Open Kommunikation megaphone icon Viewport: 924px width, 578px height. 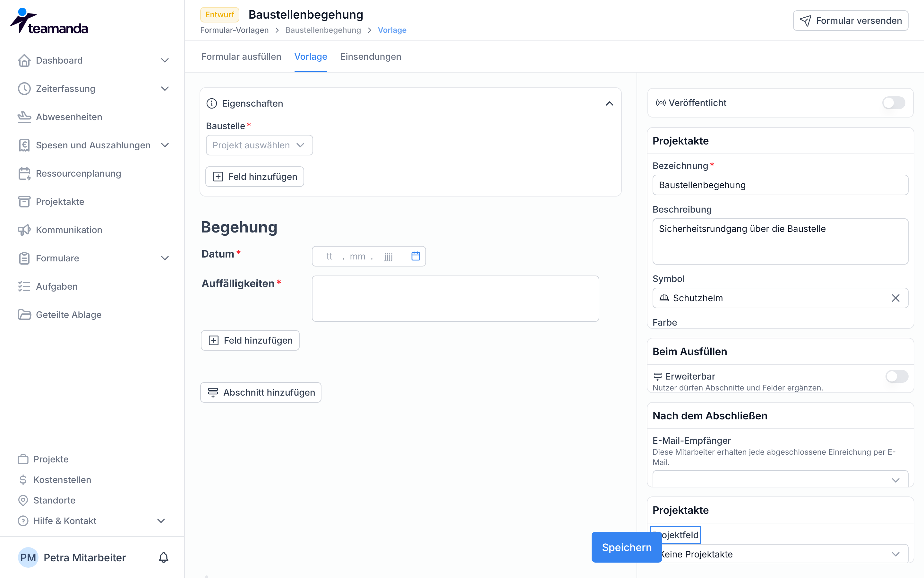pos(24,230)
